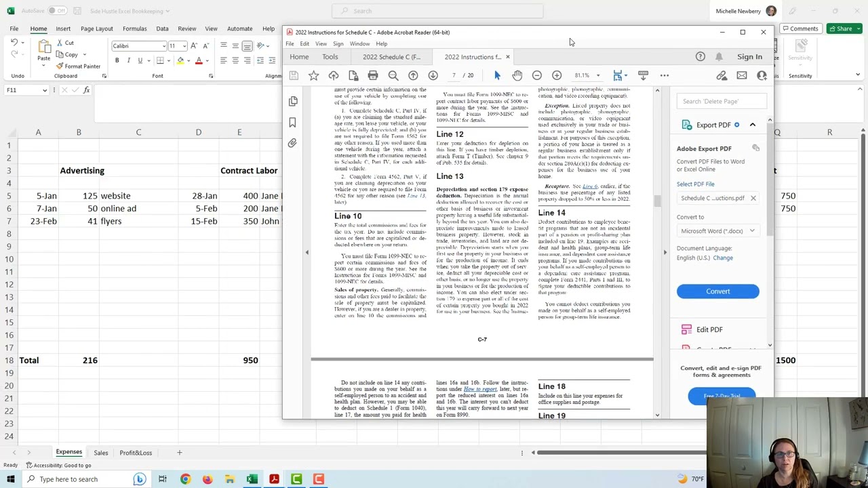This screenshot has width=868, height=488.
Task: Open the page thumbnails side panel icon
Action: tap(292, 101)
